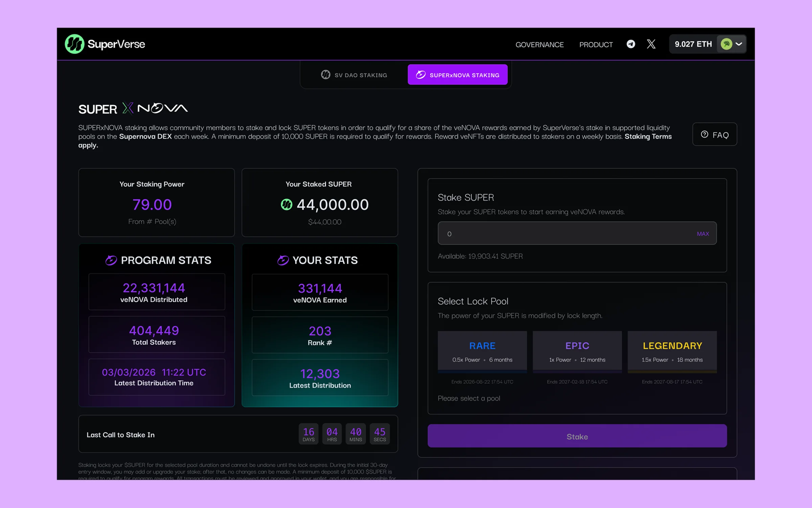Click the FAQ question mark icon
The image size is (812, 508).
pos(704,134)
